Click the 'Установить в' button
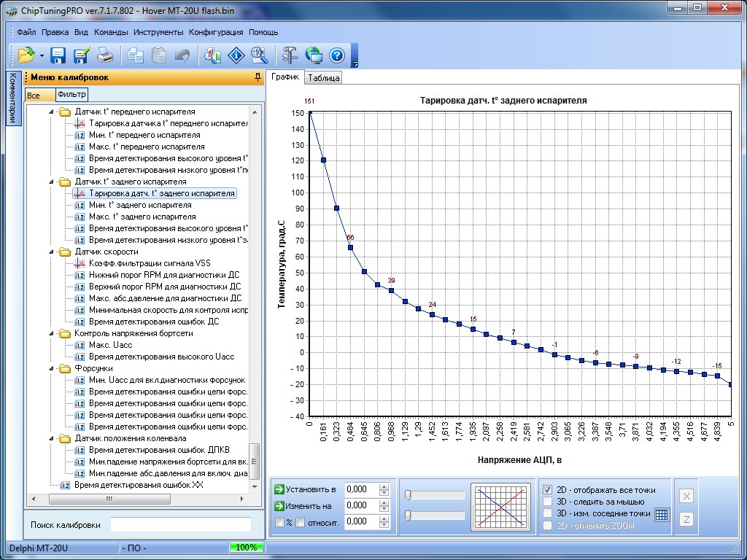The height and width of the screenshot is (560, 747). [x=305, y=489]
